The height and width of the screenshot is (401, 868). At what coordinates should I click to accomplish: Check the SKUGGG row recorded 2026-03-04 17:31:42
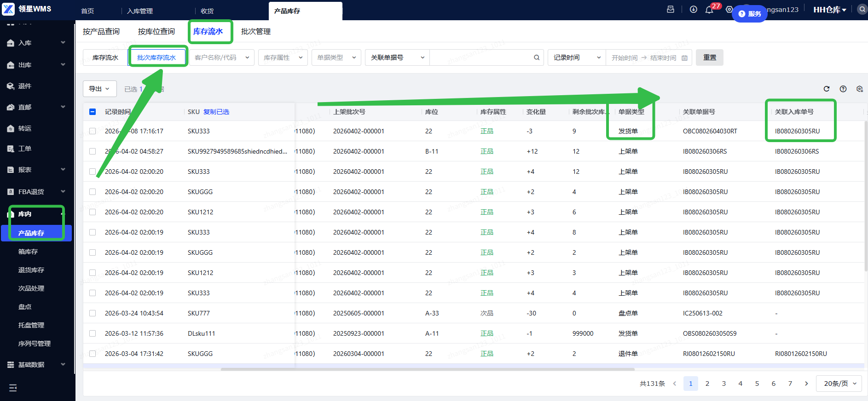[x=93, y=354]
